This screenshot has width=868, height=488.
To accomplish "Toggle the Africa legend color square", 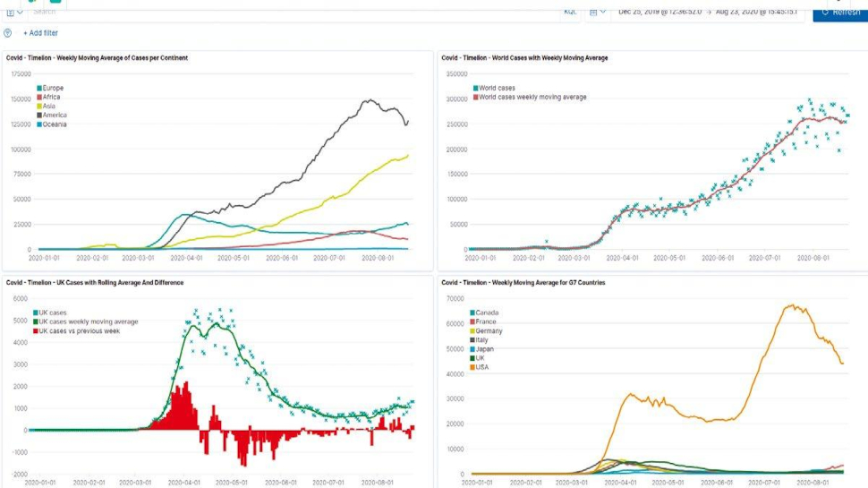I will click(39, 97).
